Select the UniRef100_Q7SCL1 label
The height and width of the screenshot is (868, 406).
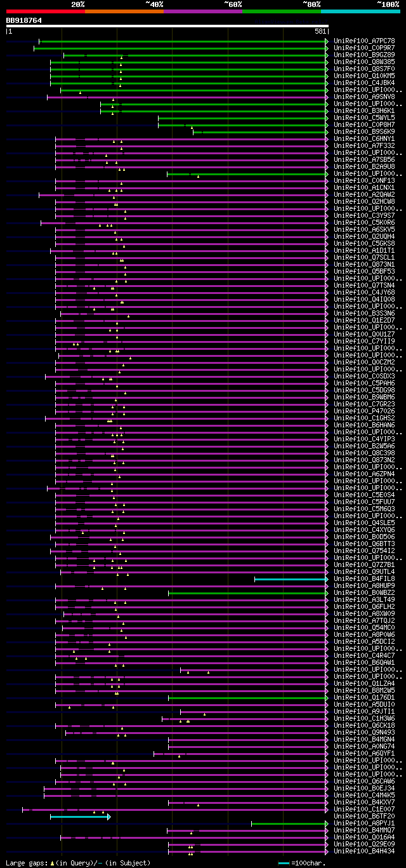pyautogui.click(x=364, y=257)
